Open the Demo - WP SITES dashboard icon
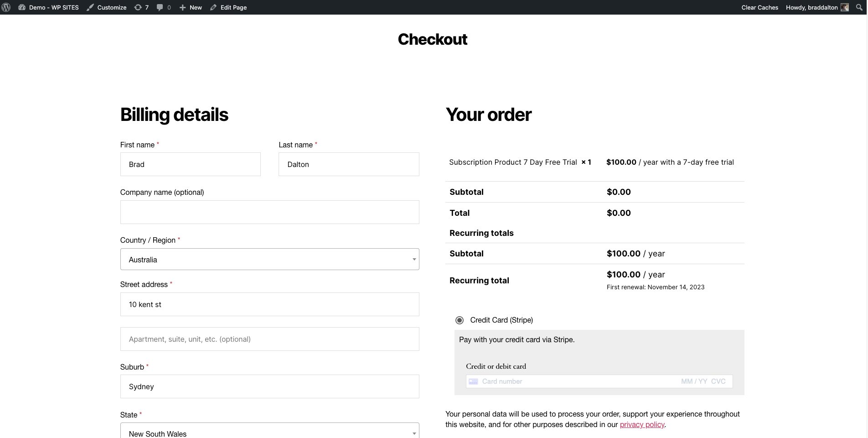This screenshot has height=438, width=868. (x=22, y=7)
